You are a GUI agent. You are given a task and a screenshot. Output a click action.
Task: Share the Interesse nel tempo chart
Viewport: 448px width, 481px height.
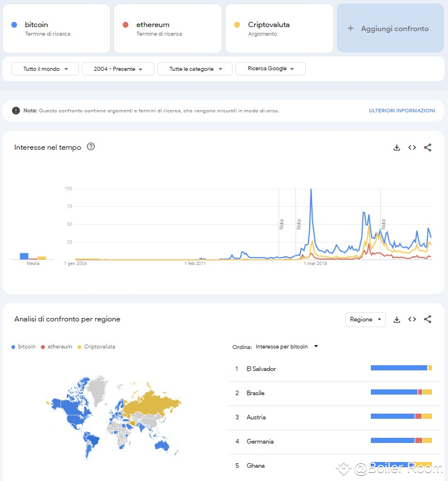(427, 147)
